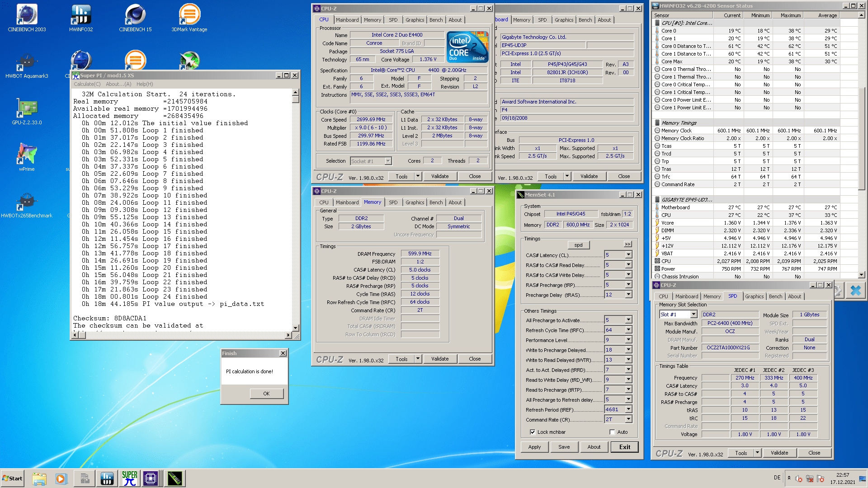Open the Precharge Delay (tRAS) dropdown
Viewport: 868px width, 488px height.
(628, 295)
